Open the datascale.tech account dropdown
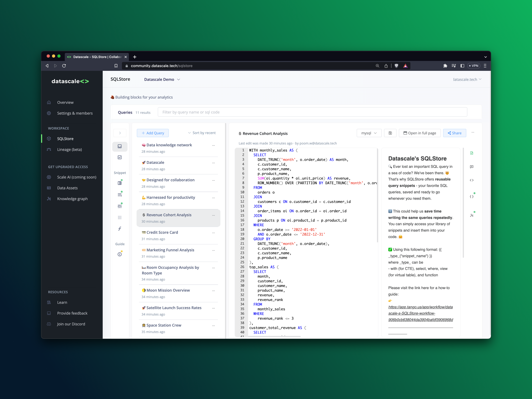Screen dimensions: 532x399 467,79
